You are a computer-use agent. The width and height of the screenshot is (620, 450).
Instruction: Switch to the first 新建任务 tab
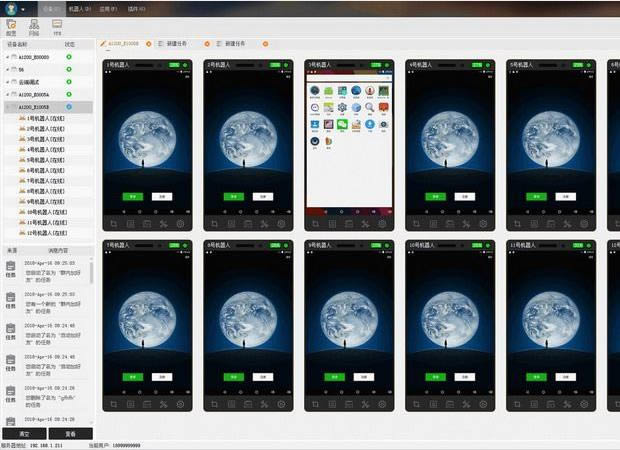click(x=176, y=43)
